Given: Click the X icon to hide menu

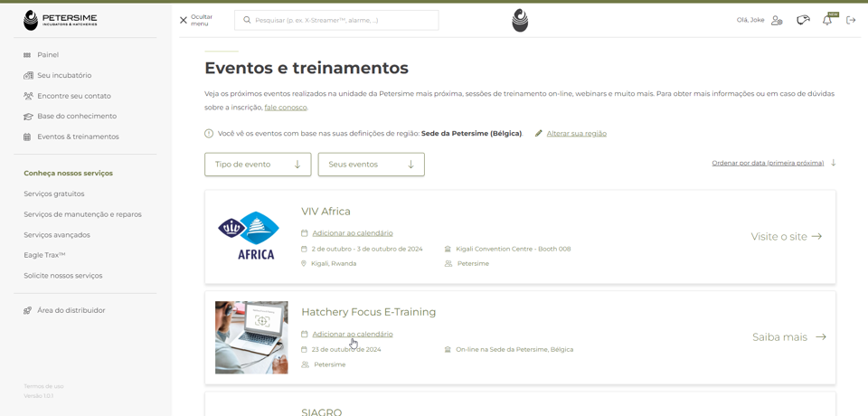Looking at the screenshot, I should point(184,20).
